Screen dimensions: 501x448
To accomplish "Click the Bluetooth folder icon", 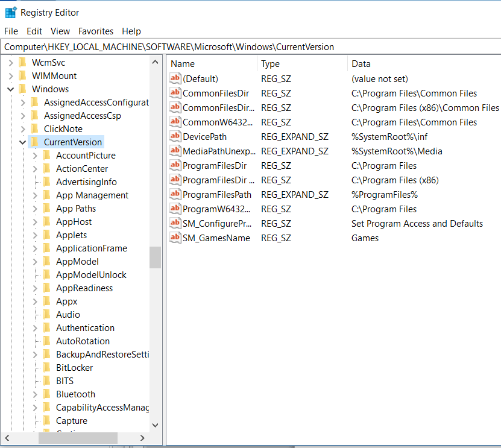I will coord(46,394).
